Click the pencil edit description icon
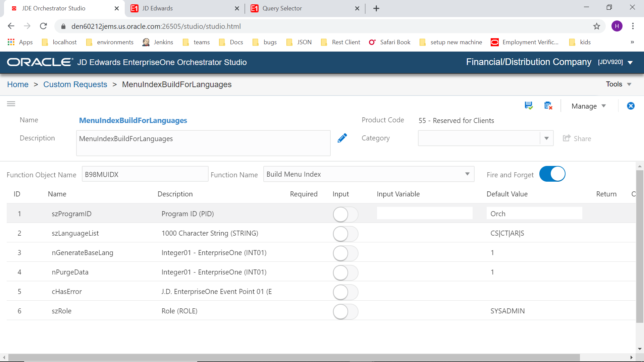 342,138
